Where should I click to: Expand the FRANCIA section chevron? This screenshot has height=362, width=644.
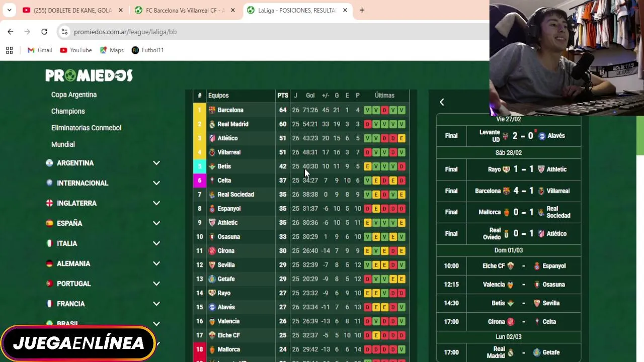[156, 304]
